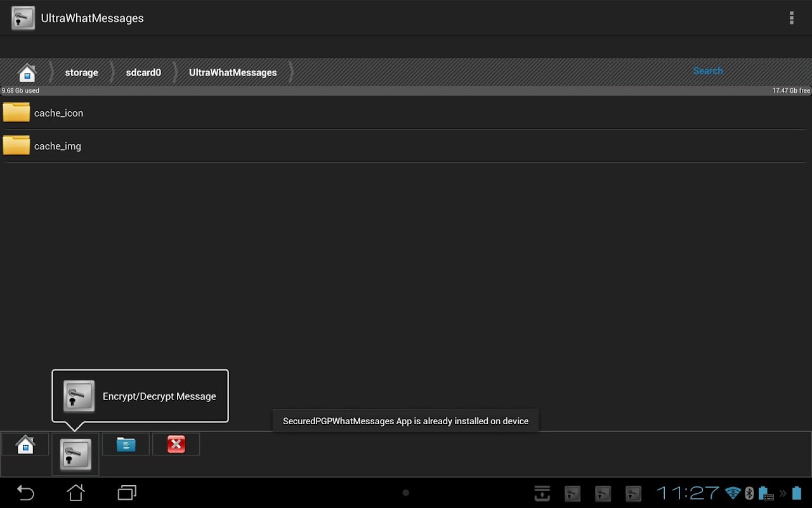
Task: Tap the home button in bottom toolbar
Action: pos(25,444)
